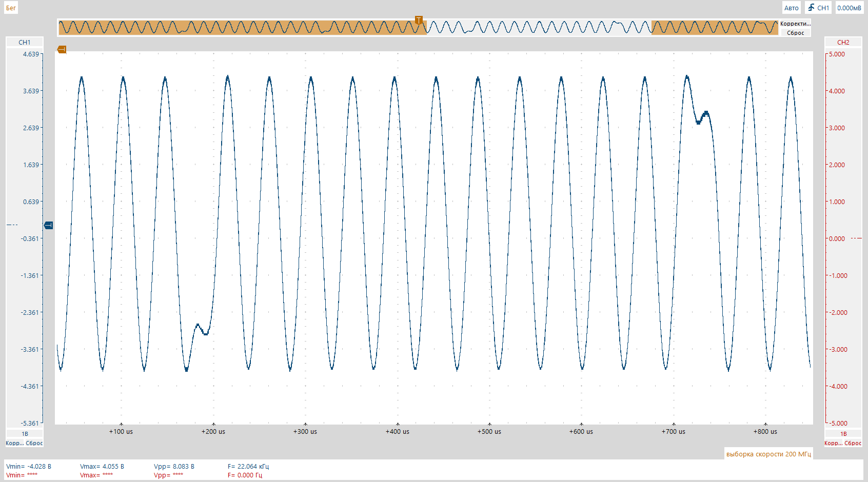Click the выборка скорости 200 МГц label
The width and height of the screenshot is (868, 482).
[x=768, y=454]
